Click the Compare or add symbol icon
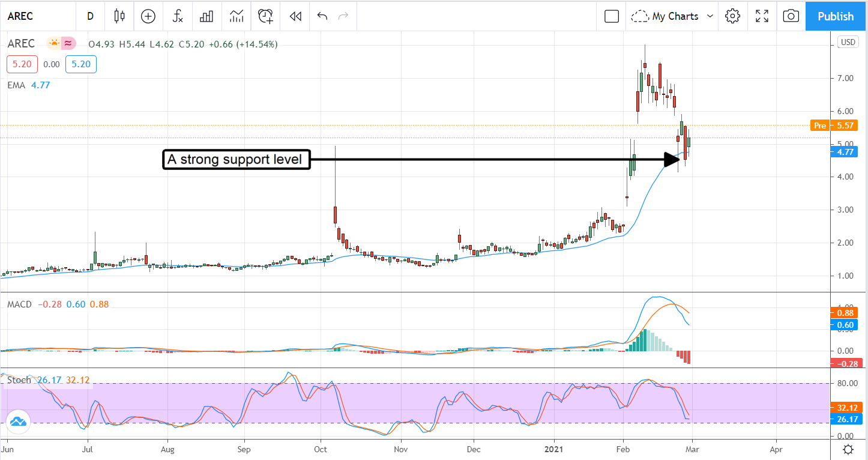 pos(148,16)
